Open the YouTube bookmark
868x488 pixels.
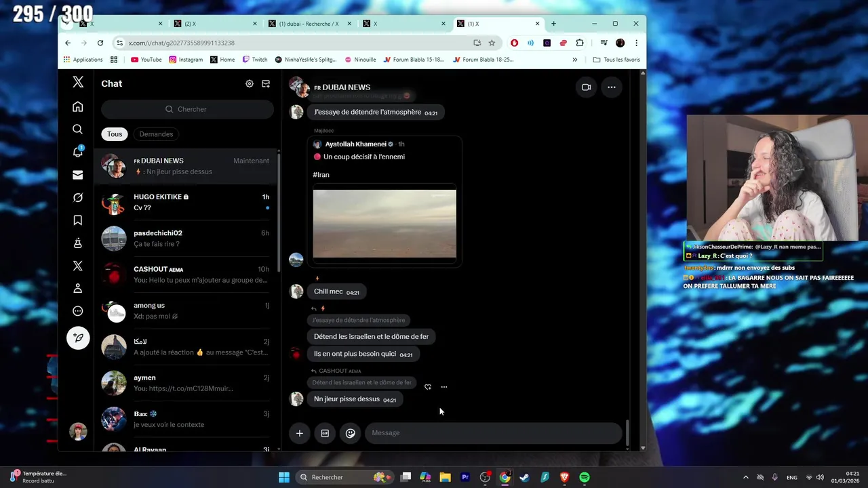click(146, 60)
